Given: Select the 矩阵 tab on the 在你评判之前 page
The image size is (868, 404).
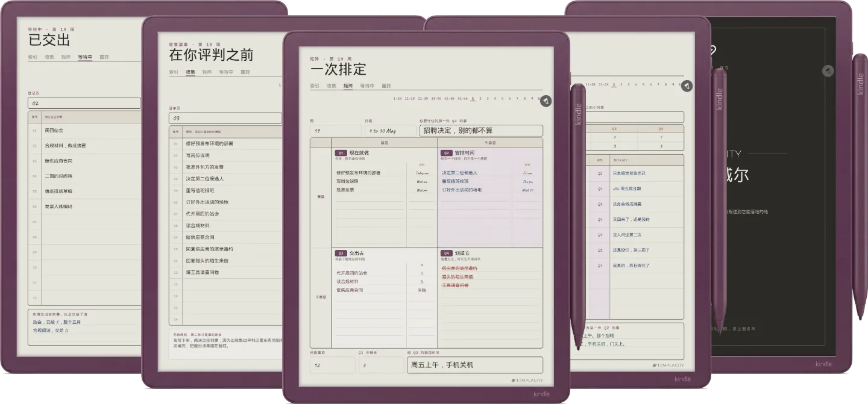Looking at the screenshot, I should coord(207,72).
